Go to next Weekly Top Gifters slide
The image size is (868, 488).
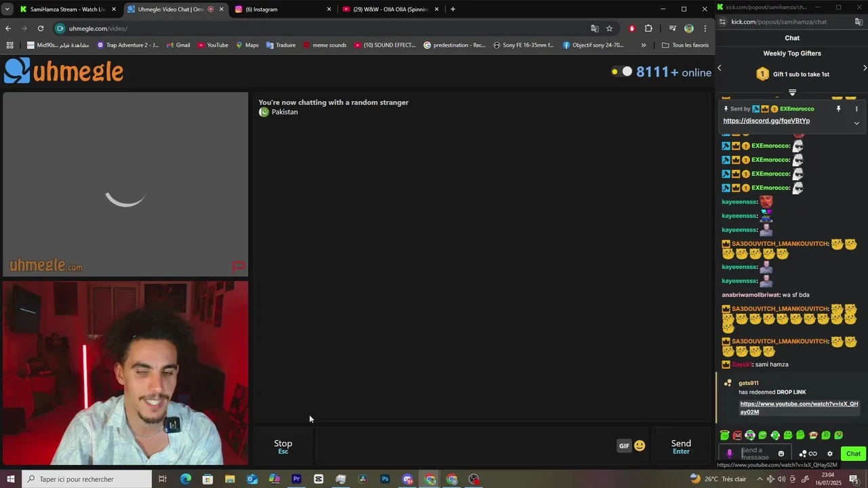[865, 68]
